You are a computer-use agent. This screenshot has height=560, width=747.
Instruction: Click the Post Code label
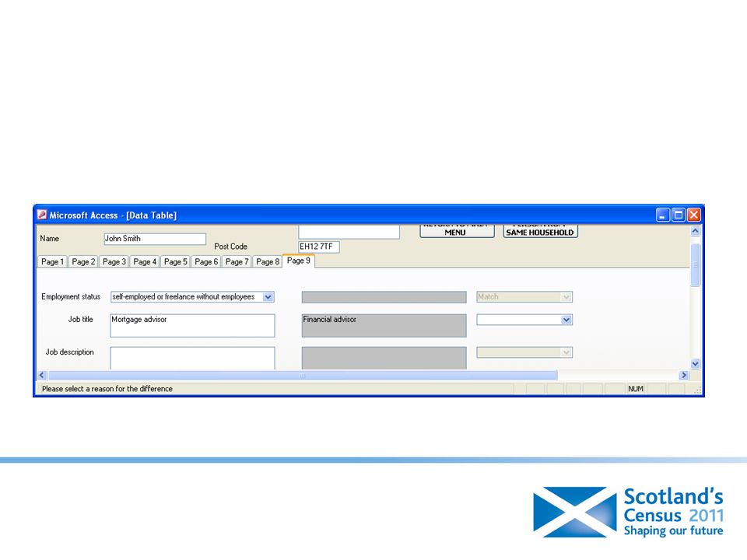[x=230, y=247]
